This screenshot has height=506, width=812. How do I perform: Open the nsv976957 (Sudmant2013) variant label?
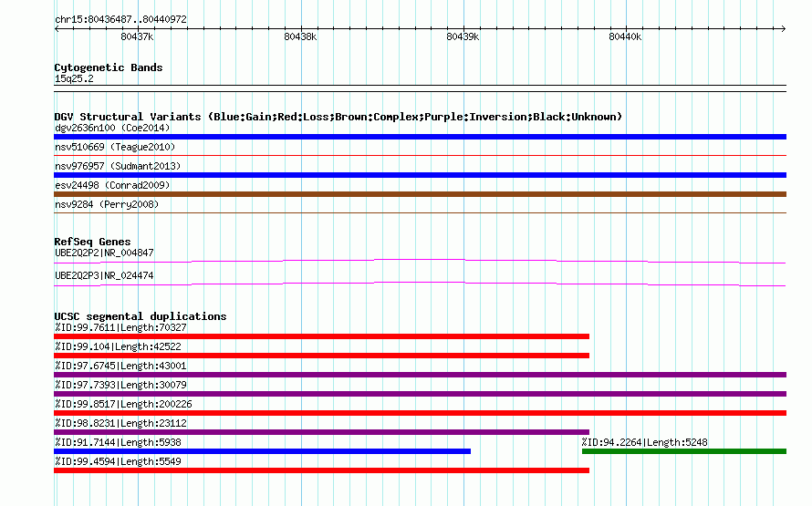pyautogui.click(x=118, y=166)
